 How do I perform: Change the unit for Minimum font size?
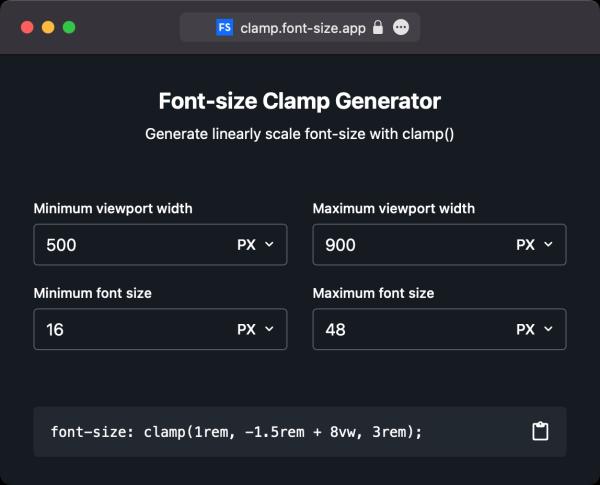click(x=255, y=329)
